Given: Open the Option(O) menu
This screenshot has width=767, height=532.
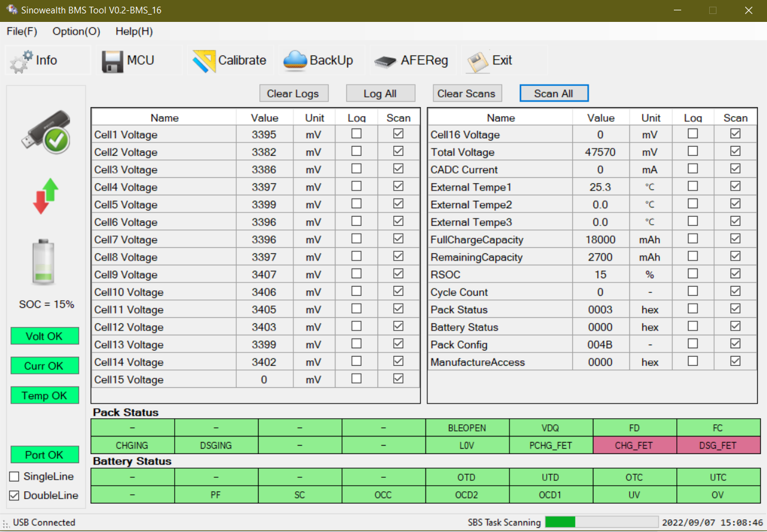Looking at the screenshot, I should pos(76,32).
